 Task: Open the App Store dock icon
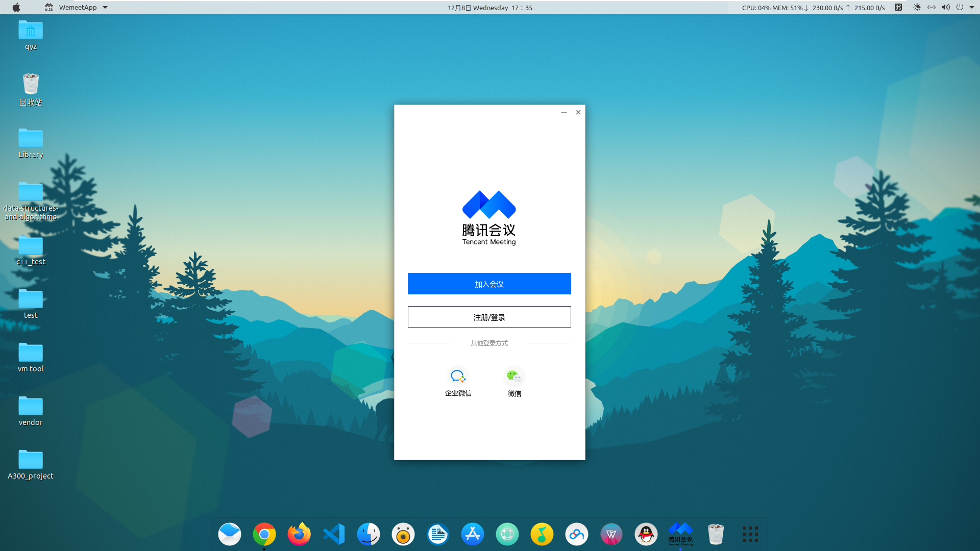473,534
